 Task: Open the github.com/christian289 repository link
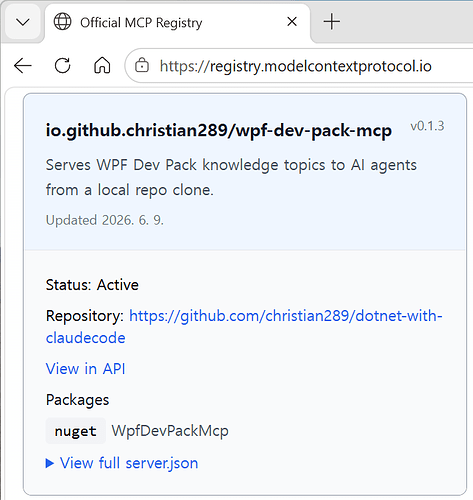coord(244,327)
